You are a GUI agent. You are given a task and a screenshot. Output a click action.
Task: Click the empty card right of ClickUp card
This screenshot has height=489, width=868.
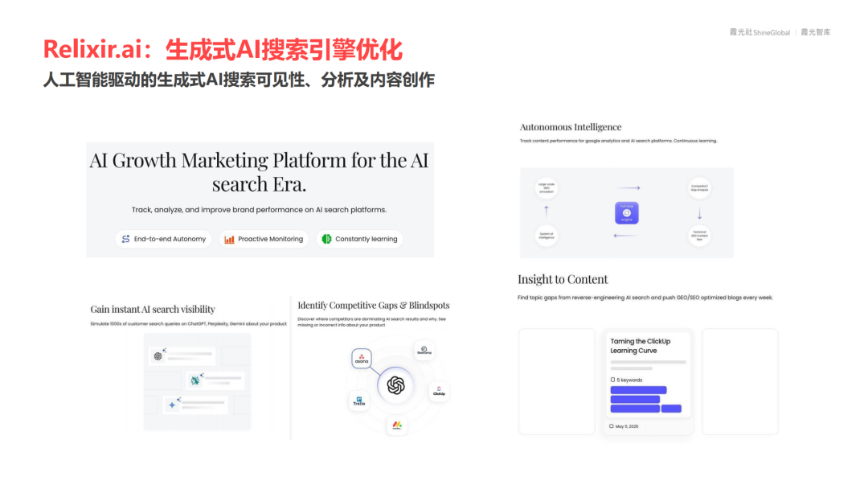click(739, 381)
